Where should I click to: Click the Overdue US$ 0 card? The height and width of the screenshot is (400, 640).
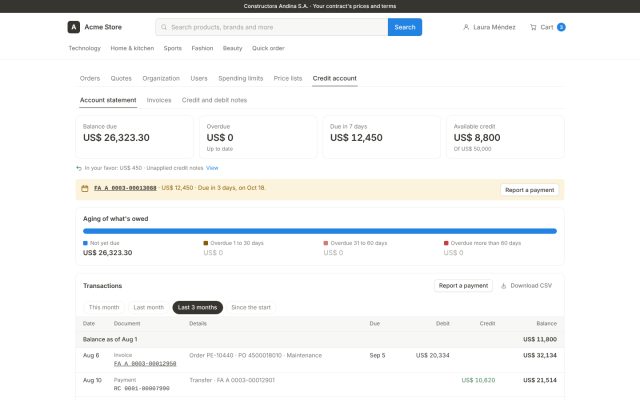[258, 137]
